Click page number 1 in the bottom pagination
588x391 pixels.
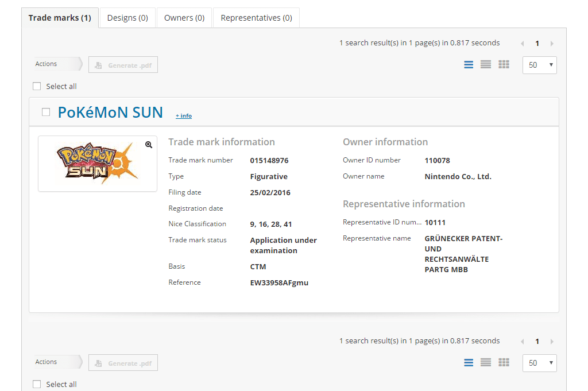[537, 342]
